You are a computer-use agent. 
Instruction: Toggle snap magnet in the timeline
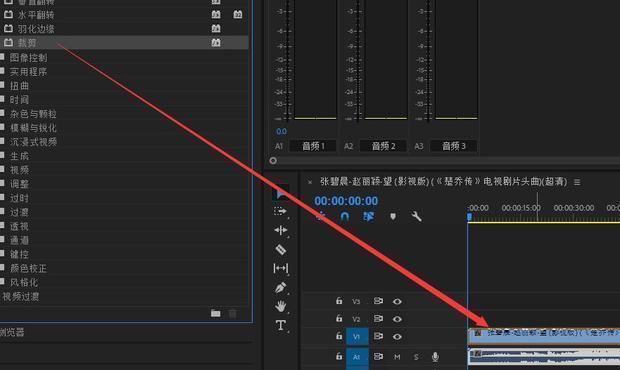click(345, 216)
